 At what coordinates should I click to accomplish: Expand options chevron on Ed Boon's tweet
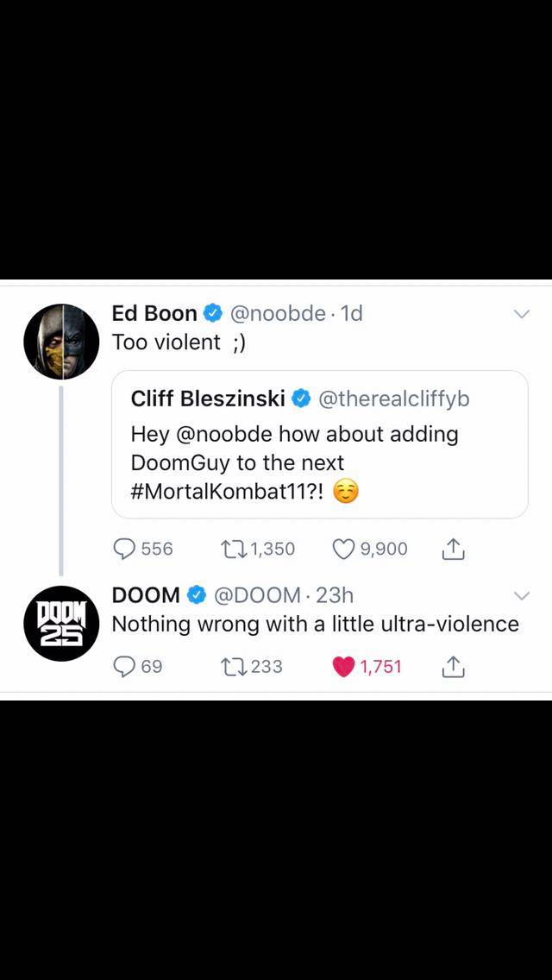point(521,314)
